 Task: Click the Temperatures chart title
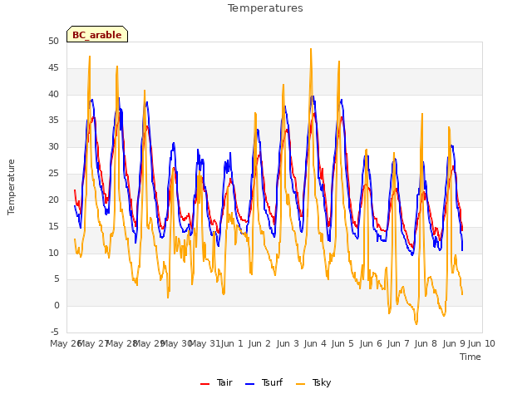click(x=265, y=7)
